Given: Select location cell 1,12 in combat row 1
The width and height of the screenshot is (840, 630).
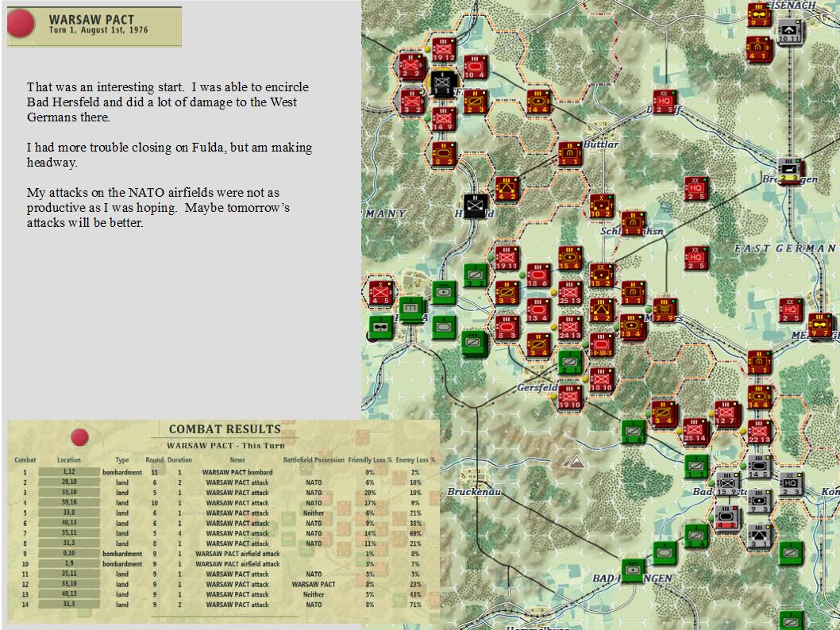Looking at the screenshot, I should tap(69, 472).
